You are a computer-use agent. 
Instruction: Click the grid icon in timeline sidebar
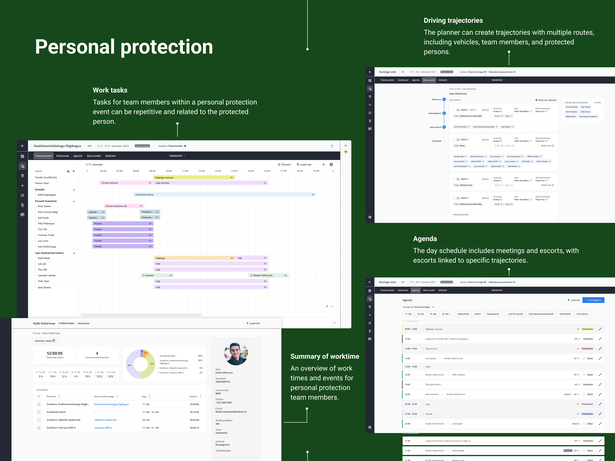coord(22,156)
